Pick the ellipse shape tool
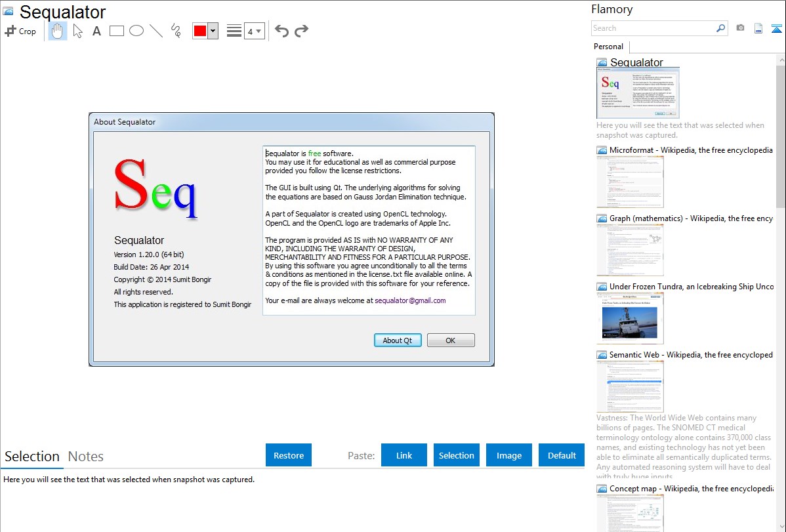This screenshot has height=532, width=786. point(136,31)
